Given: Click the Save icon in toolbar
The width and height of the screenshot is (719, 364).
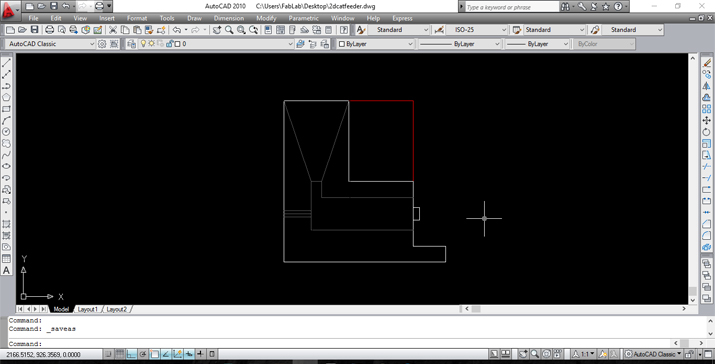Looking at the screenshot, I should [x=34, y=30].
